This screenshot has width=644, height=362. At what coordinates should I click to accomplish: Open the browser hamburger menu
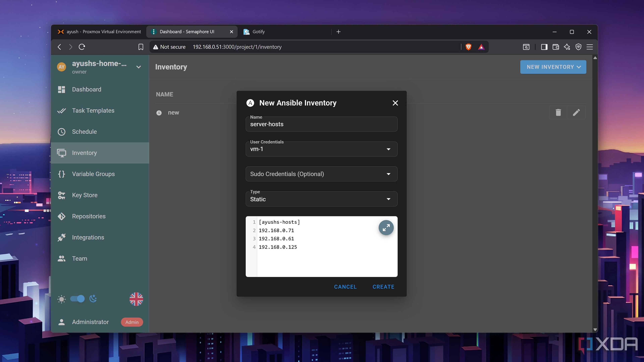point(590,47)
